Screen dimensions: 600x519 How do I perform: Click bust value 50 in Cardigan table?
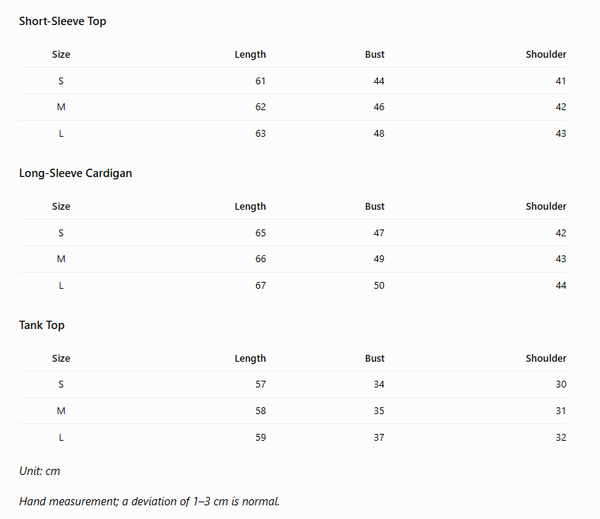[379, 286]
